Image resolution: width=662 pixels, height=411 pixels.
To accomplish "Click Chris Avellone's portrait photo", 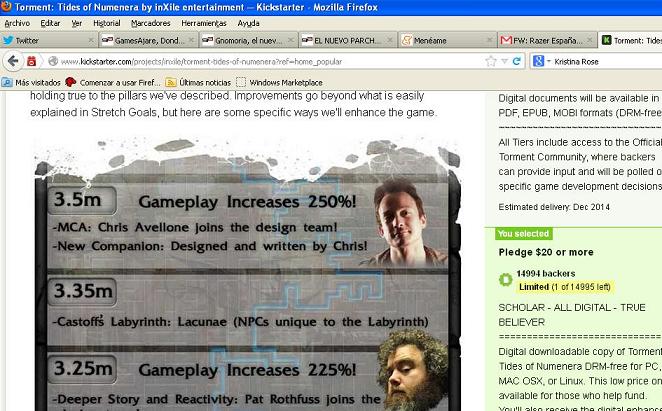I will (x=404, y=223).
